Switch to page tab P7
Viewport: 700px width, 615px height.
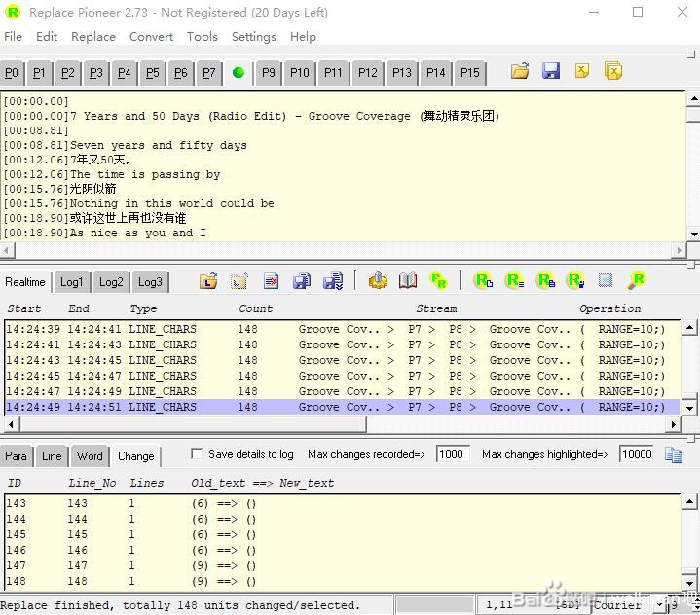(209, 72)
